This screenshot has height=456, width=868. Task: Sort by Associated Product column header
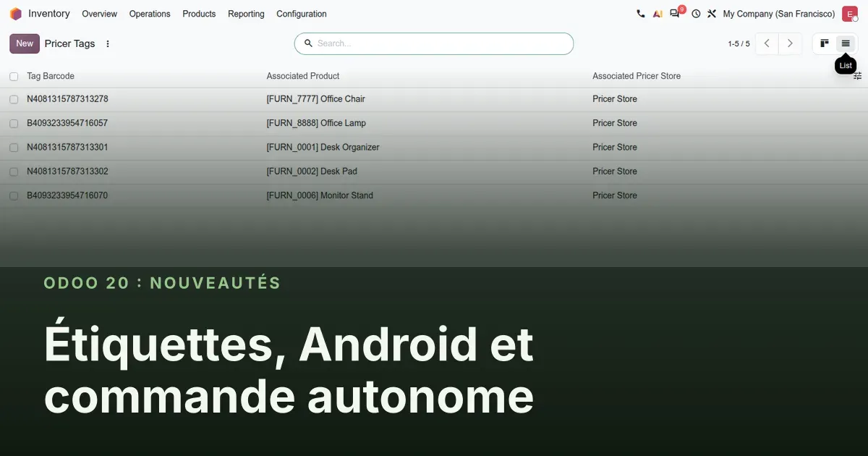point(303,76)
